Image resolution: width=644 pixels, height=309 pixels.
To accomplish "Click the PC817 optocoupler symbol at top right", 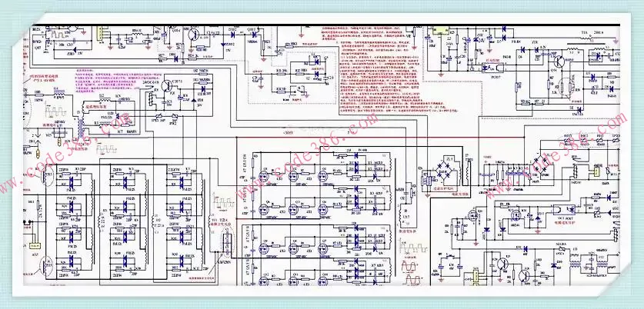I will (x=492, y=68).
